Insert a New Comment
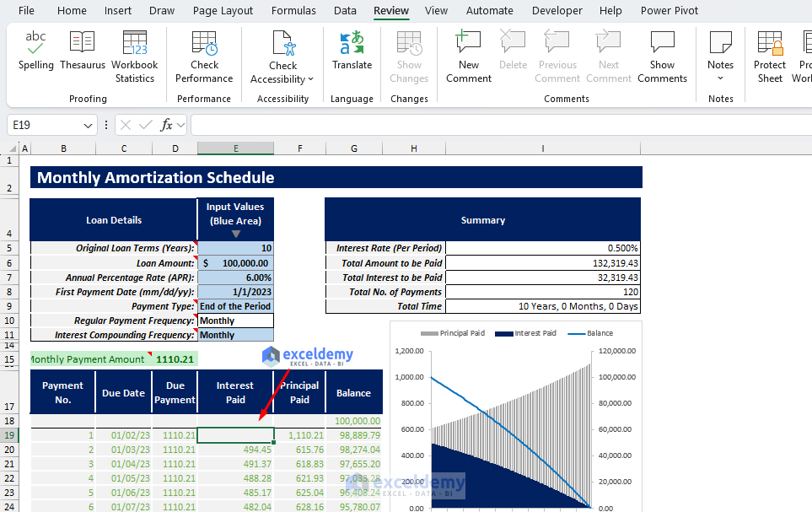 468,55
